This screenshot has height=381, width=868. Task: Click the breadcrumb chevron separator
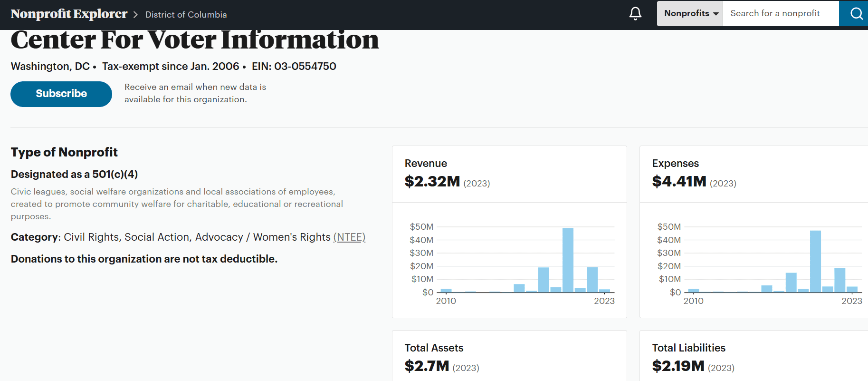[x=136, y=15]
